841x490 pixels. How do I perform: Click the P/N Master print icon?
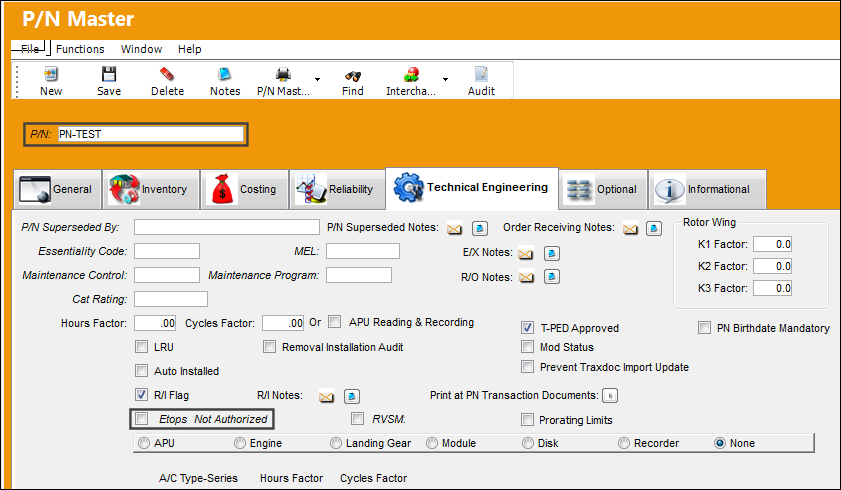coord(283,74)
